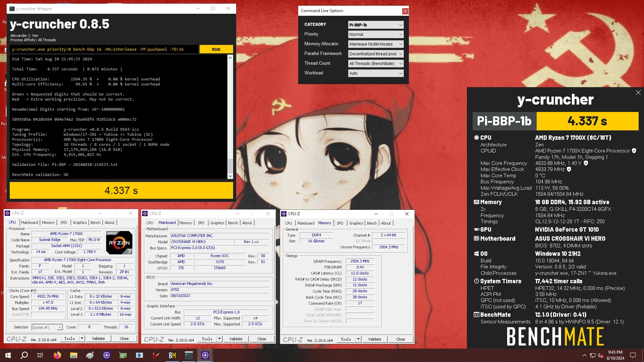Viewport: 644px width, 362px height.
Task: Switch to SPD tab in CPU-Z Mainboard window
Action: coord(201,223)
